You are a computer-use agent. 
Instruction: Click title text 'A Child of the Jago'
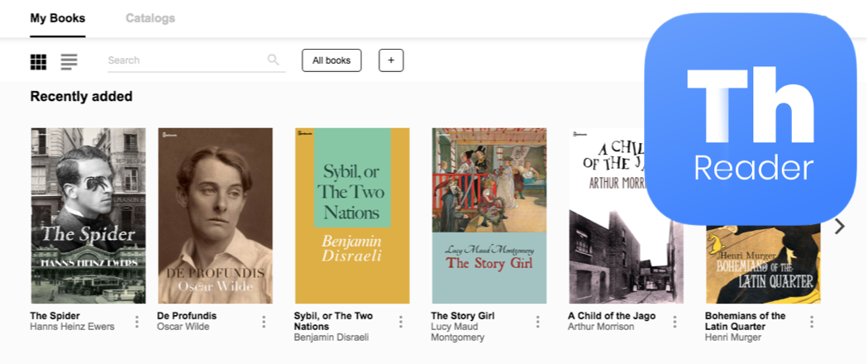[612, 316]
